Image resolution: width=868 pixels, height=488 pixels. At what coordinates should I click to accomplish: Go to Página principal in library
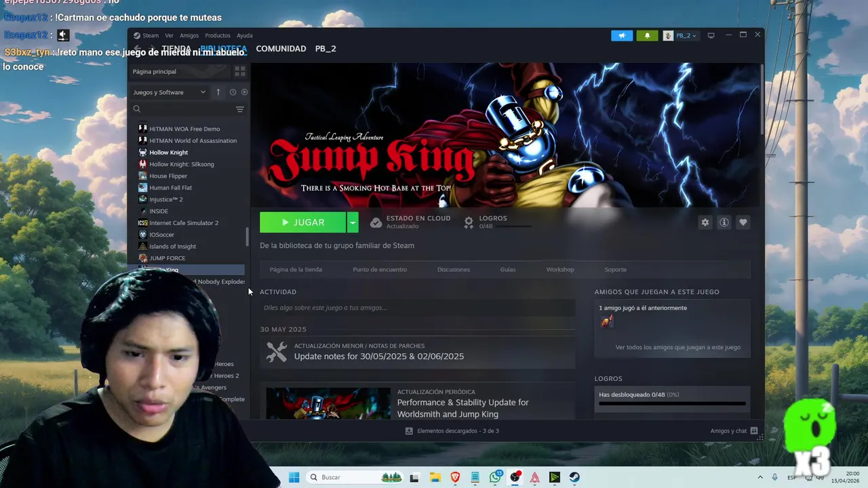click(155, 71)
